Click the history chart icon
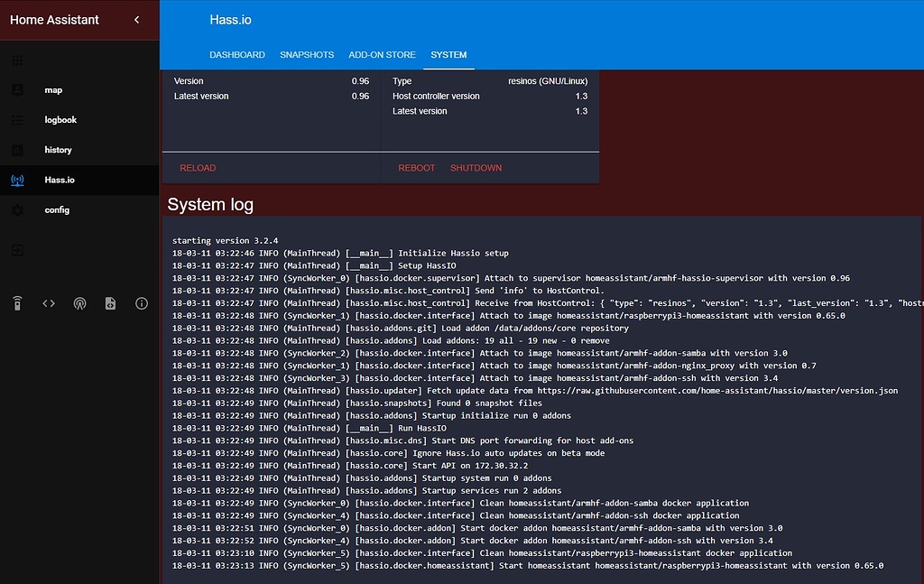This screenshot has width=924, height=584. pos(17,150)
